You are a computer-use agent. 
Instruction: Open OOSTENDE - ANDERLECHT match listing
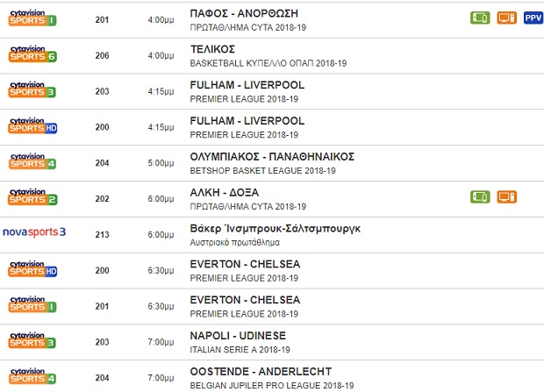[260, 371]
